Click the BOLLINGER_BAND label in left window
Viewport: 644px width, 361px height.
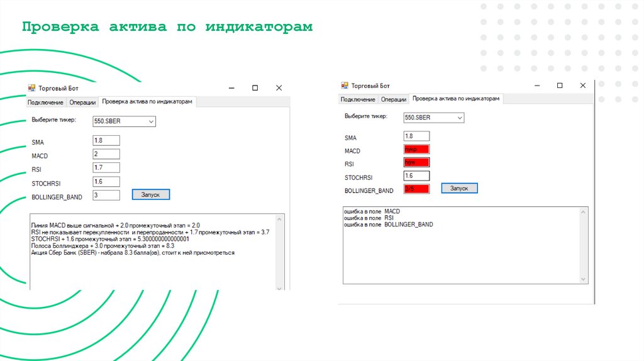click(x=57, y=197)
